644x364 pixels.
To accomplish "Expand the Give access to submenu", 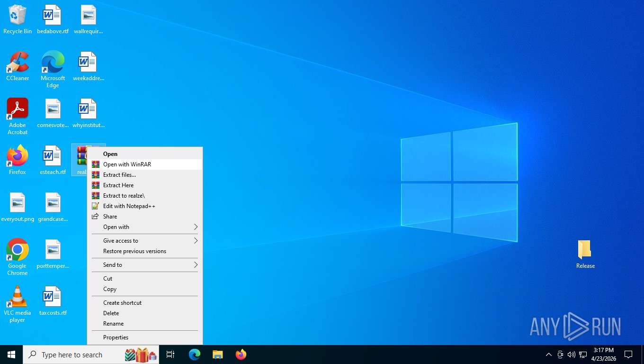I will tap(145, 241).
